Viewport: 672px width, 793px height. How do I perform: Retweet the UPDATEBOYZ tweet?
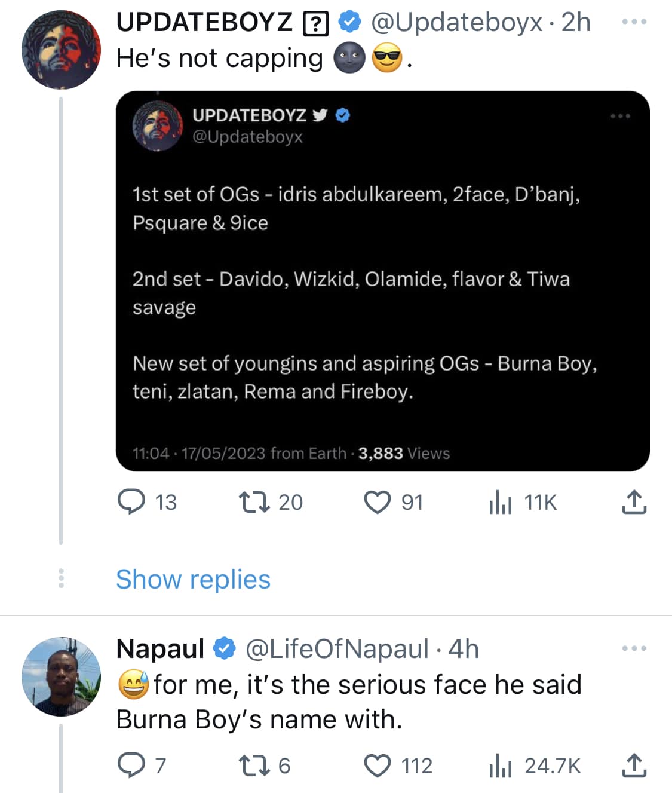[254, 502]
